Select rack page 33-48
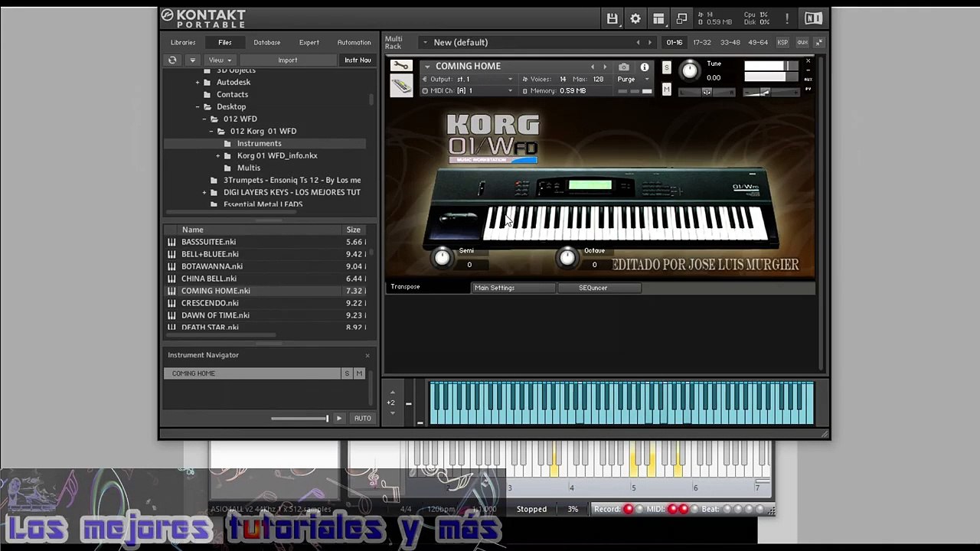The width and height of the screenshot is (980, 551). tap(730, 43)
